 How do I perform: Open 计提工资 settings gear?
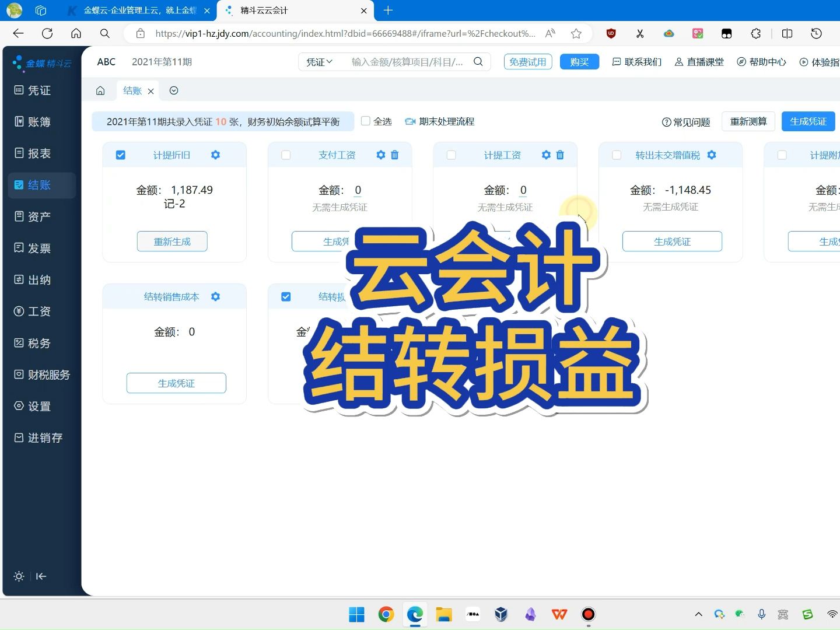(546, 155)
